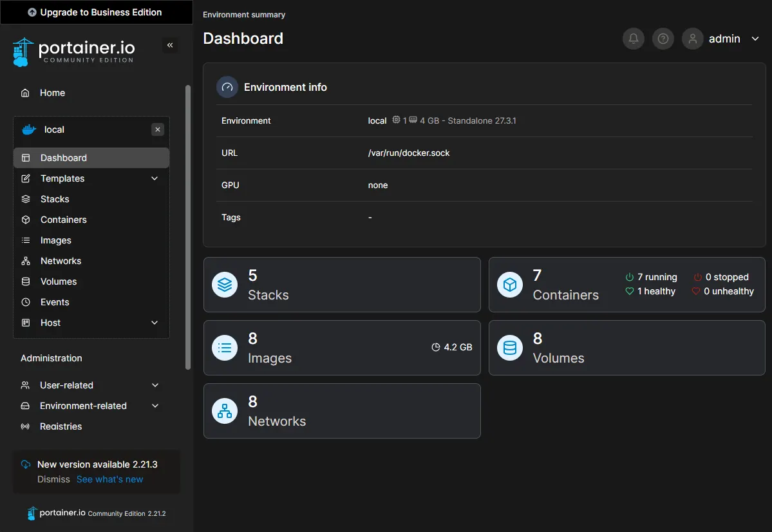Viewport: 772px width, 532px height.
Task: Click the Host icon in sidebar
Action: click(x=26, y=323)
